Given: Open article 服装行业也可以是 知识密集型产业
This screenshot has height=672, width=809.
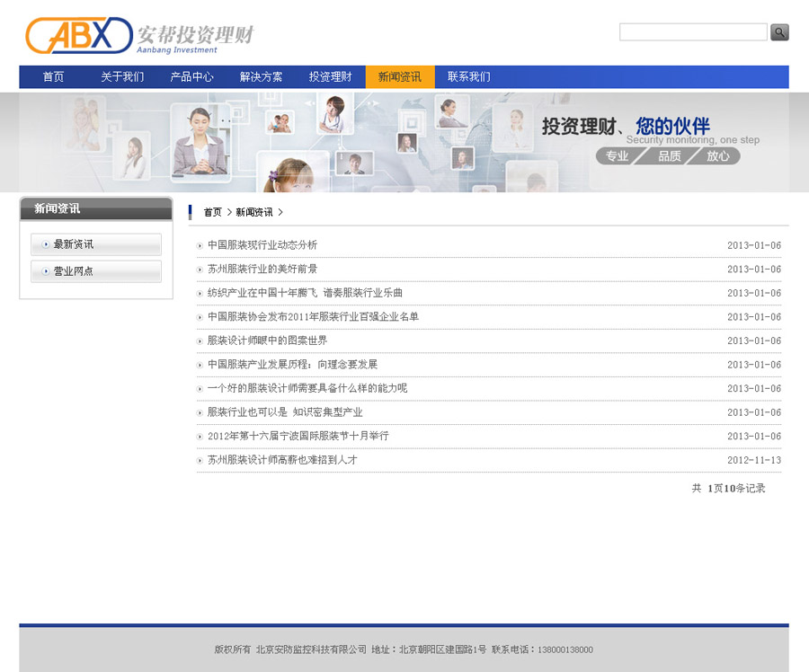Looking at the screenshot, I should [285, 412].
